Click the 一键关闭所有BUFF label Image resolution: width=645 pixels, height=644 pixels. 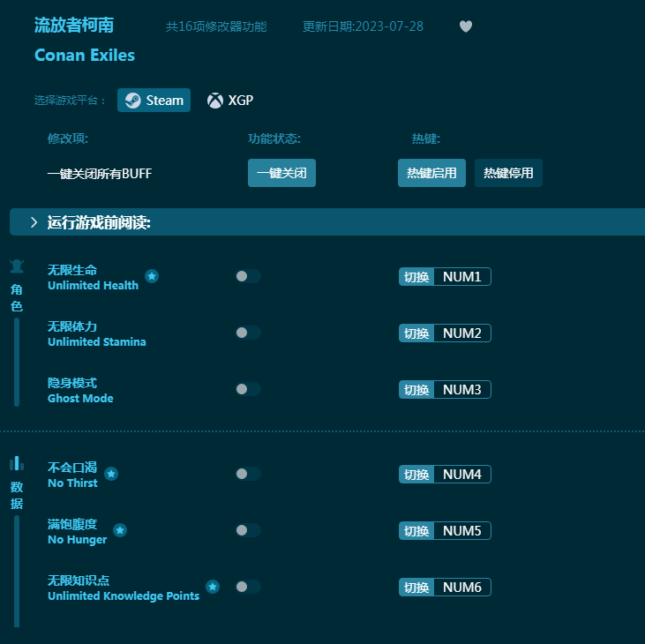coord(100,173)
